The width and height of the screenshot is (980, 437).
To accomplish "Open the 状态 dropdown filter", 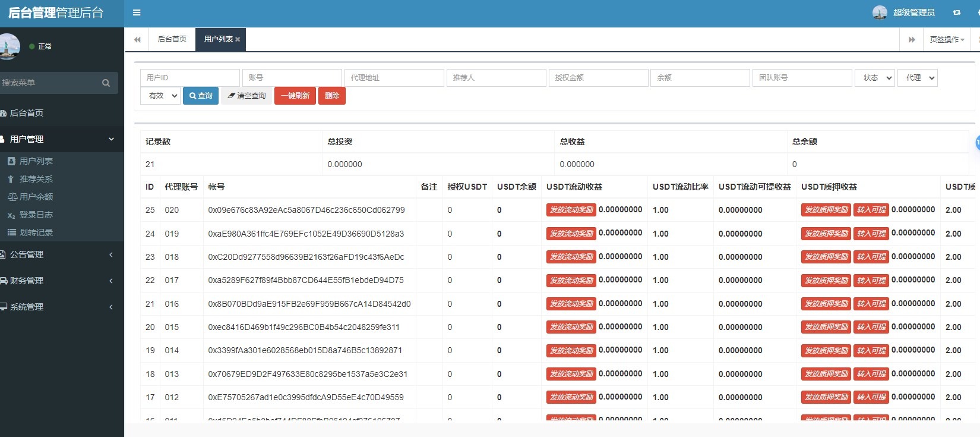I will click(874, 78).
